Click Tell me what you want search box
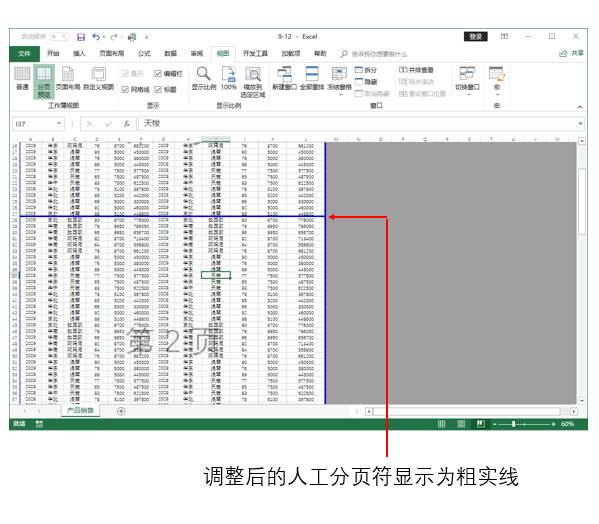Viewport: 599px width, 524px height. (x=374, y=54)
